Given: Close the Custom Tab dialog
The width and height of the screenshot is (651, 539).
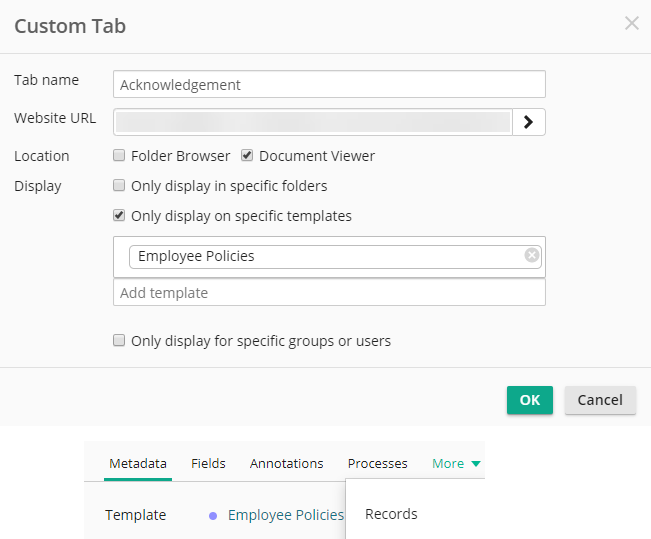Looking at the screenshot, I should pos(631,23).
